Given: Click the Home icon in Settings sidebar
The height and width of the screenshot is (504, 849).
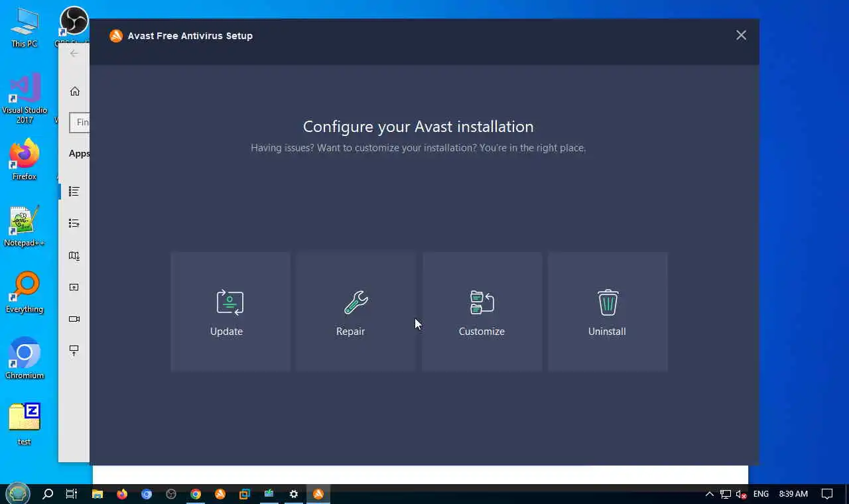Looking at the screenshot, I should (x=74, y=91).
